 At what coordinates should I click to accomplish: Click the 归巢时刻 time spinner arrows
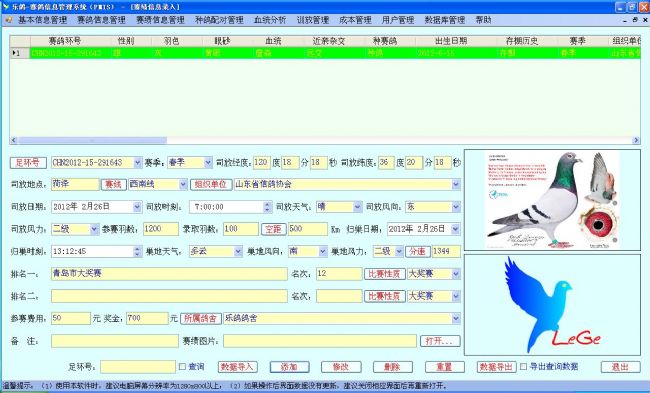pos(138,251)
